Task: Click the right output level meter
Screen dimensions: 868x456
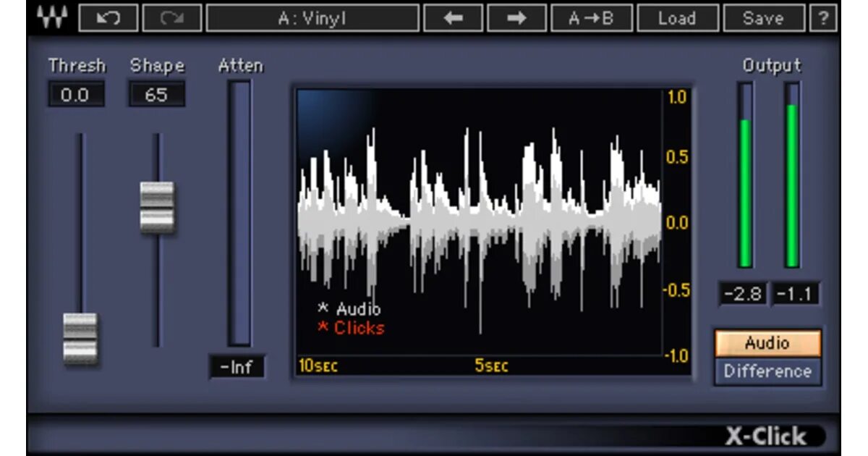Action: [x=793, y=175]
